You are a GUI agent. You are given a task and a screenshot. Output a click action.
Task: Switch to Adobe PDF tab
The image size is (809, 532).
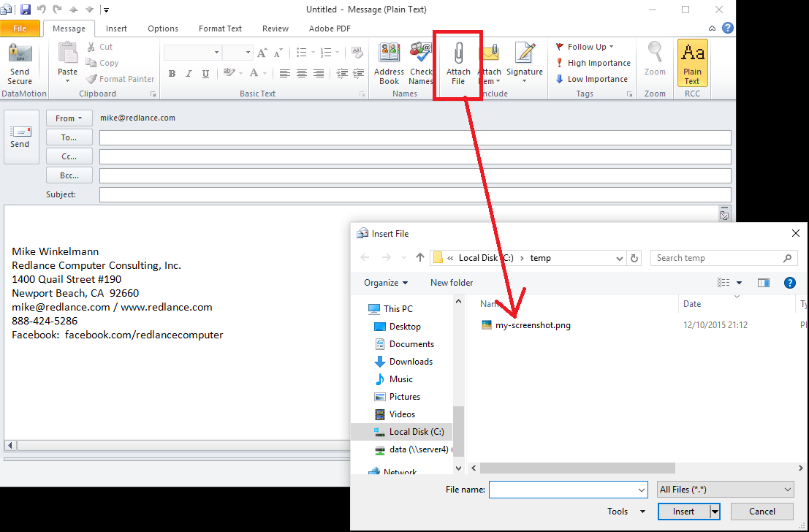click(x=330, y=28)
